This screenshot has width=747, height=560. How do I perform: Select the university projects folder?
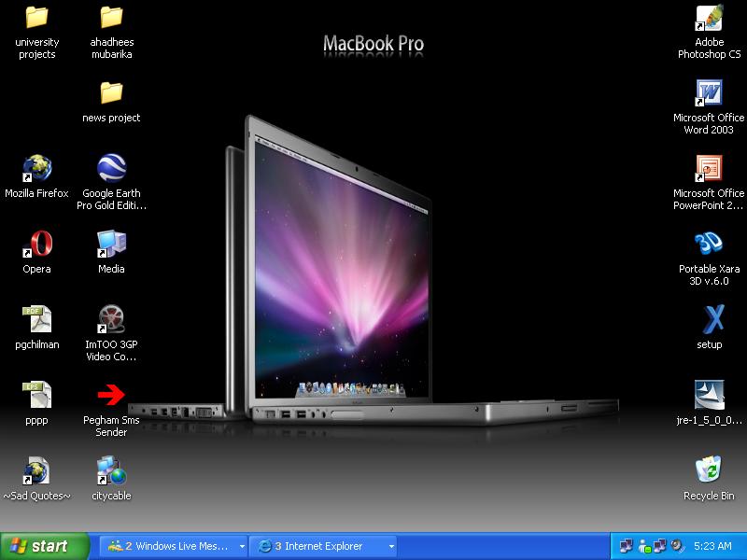[36, 19]
